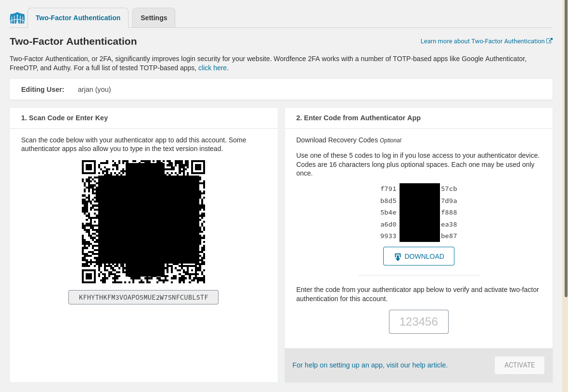Click the editing user name 'arjan (you)'
The height and width of the screenshot is (392, 568).
coord(94,89)
